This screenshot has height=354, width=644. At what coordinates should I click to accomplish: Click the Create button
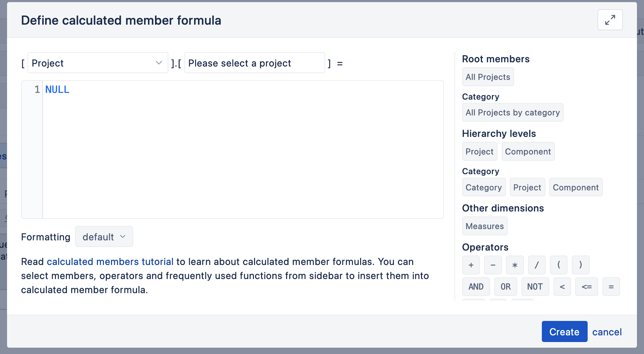click(564, 332)
